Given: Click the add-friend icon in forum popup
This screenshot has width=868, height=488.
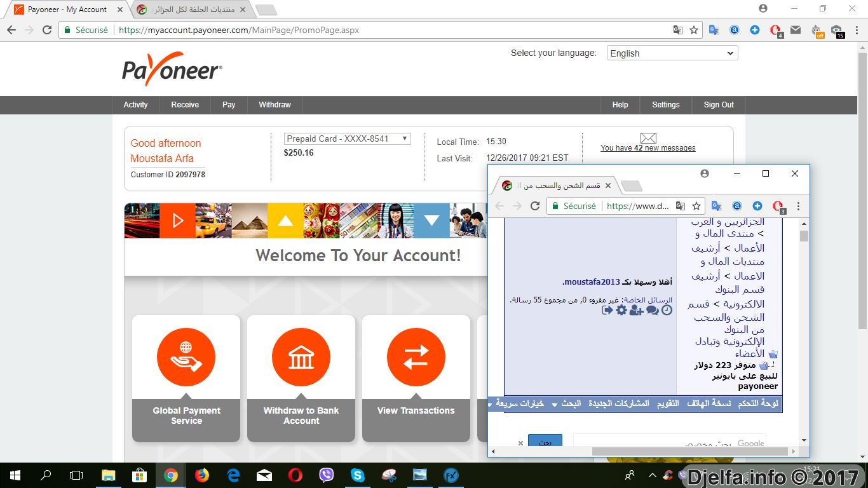Looking at the screenshot, I should tap(636, 310).
